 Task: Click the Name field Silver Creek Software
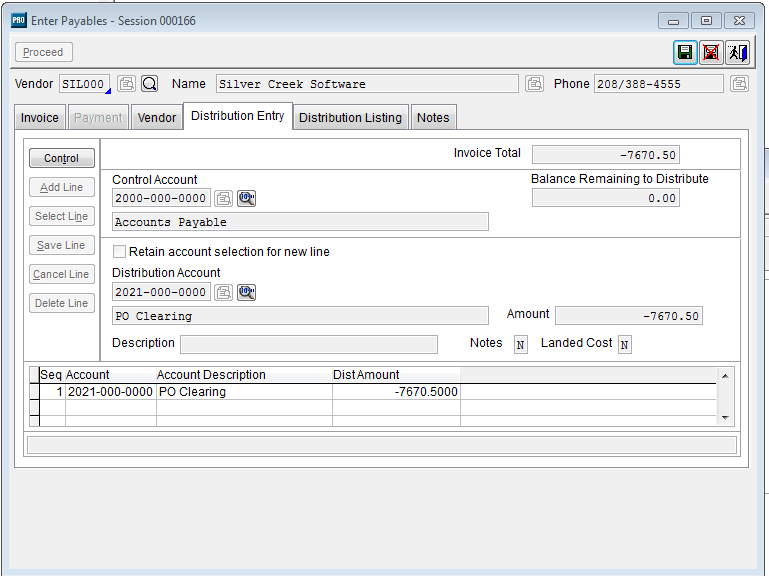pos(367,84)
